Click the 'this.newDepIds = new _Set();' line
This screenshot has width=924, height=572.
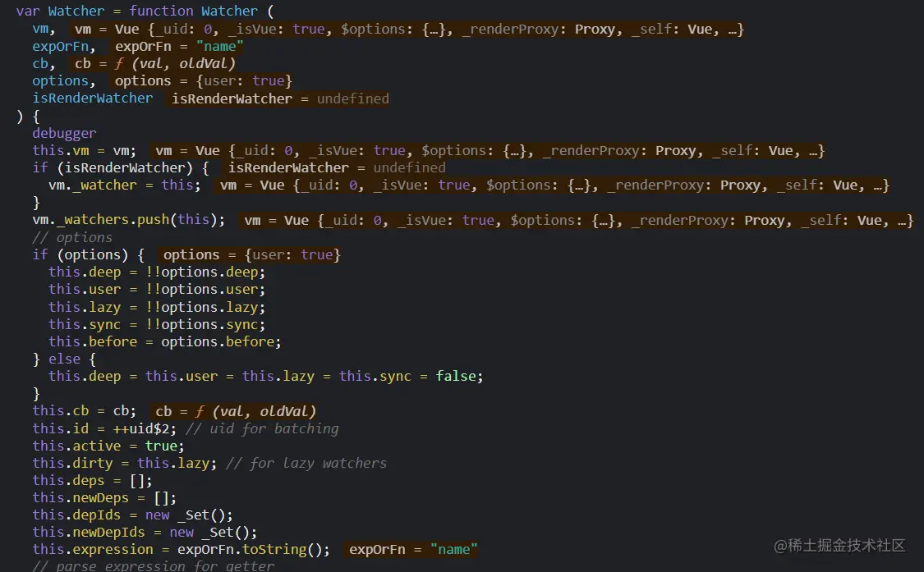pos(145,532)
